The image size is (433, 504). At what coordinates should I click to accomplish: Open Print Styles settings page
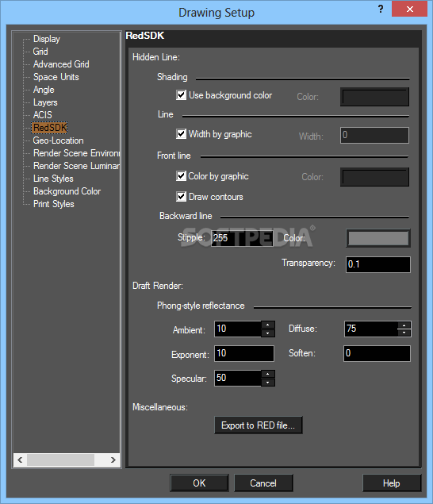click(x=54, y=204)
